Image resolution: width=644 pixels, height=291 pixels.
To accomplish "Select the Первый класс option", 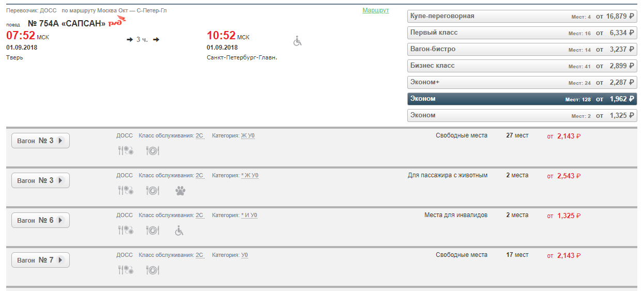I will (522, 33).
